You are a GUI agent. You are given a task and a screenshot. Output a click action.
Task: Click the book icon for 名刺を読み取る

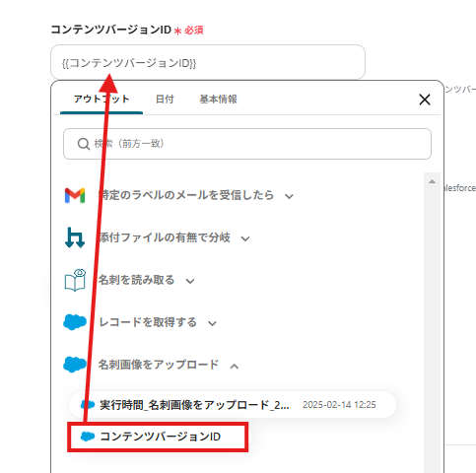click(75, 280)
